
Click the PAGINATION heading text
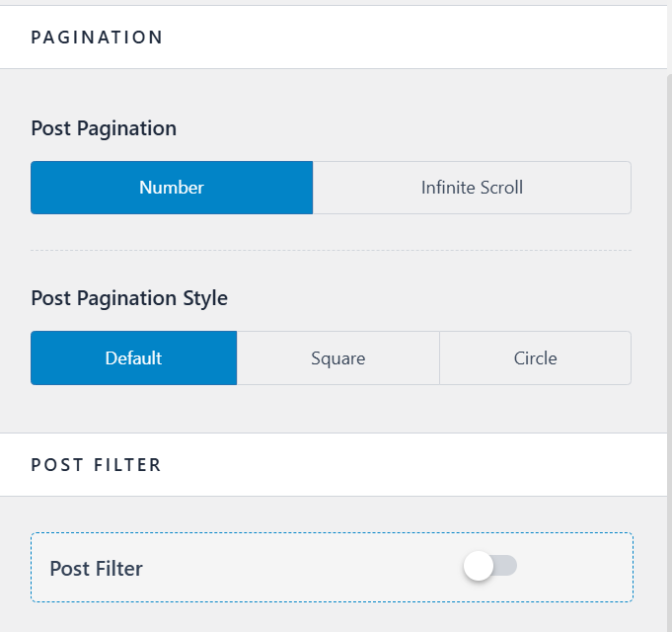[97, 38]
